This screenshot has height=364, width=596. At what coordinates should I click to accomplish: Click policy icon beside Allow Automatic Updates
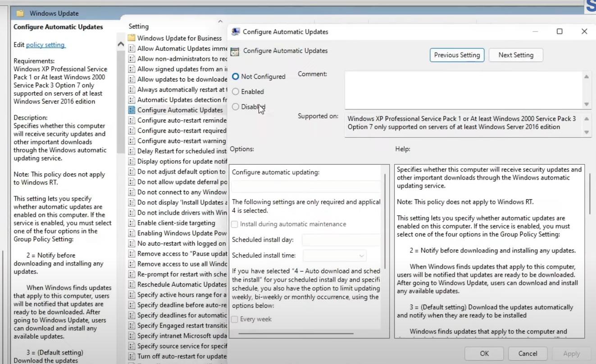click(x=132, y=48)
